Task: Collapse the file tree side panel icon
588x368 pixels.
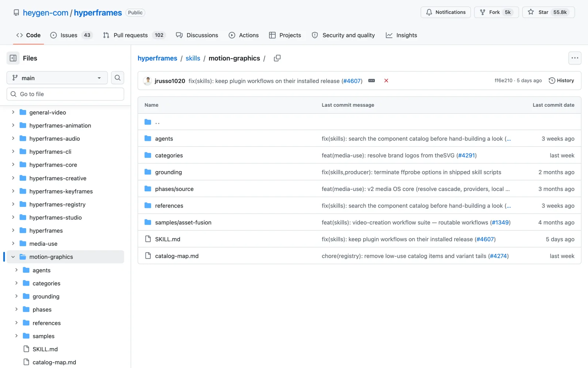Action: [x=13, y=58]
